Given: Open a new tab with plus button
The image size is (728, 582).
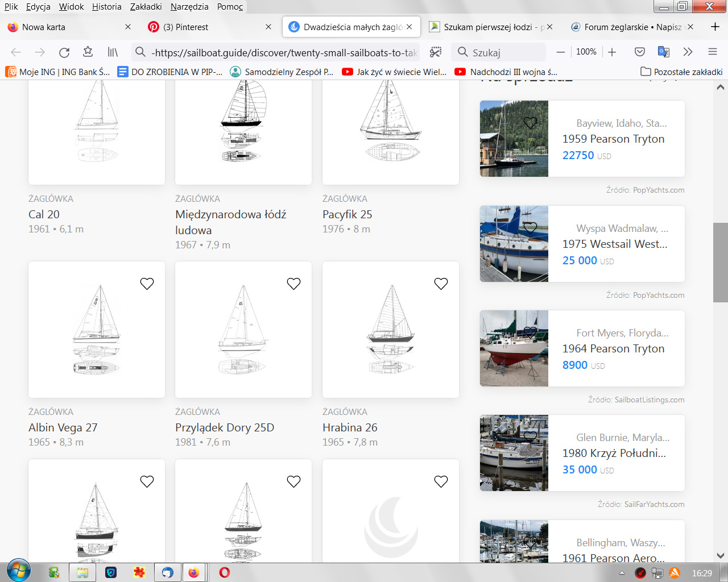Looking at the screenshot, I should (715, 27).
